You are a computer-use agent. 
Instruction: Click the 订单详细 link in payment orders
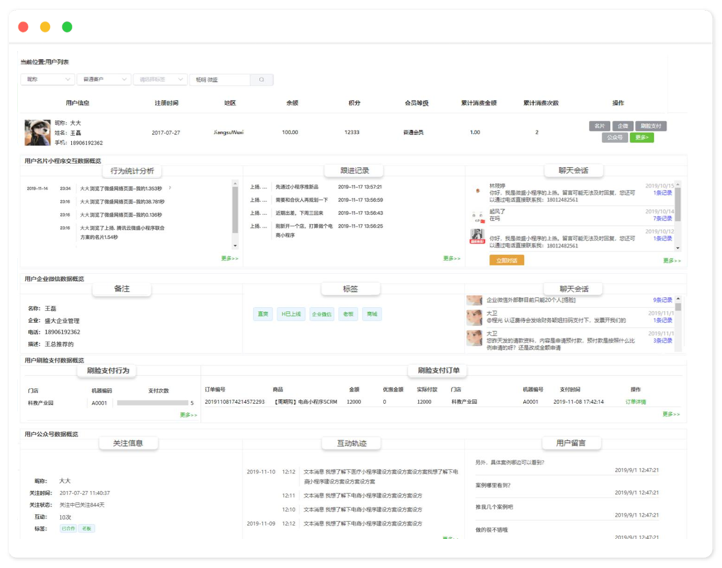(x=636, y=402)
